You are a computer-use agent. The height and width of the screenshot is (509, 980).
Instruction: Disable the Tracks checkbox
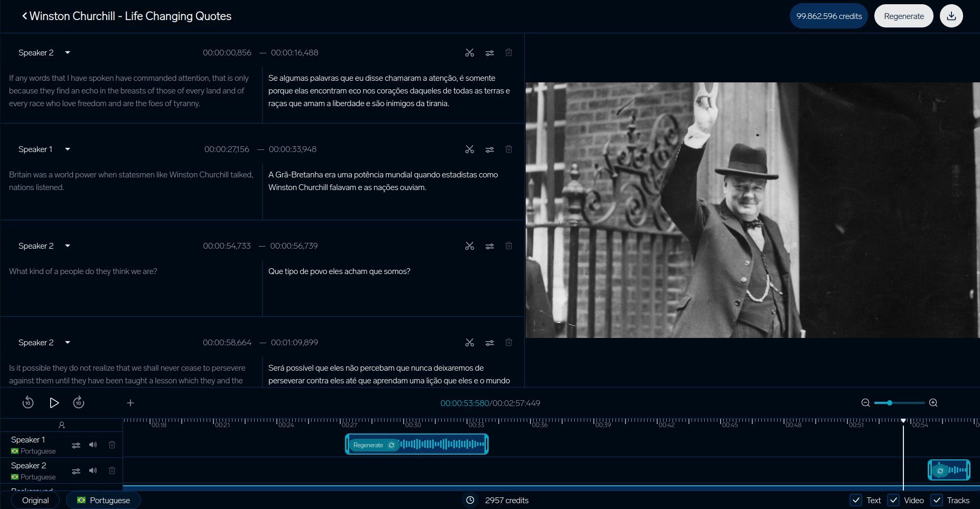(937, 500)
